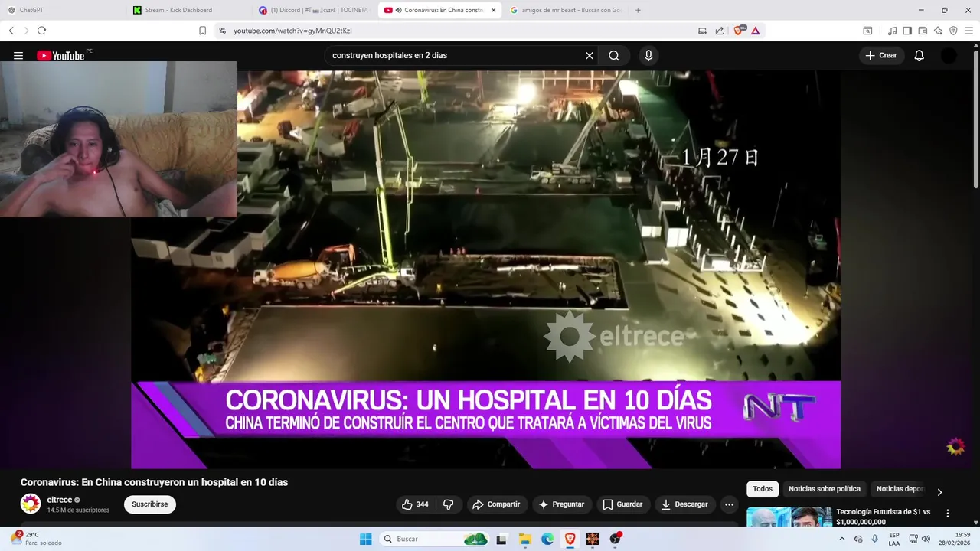
Task: Open the Brave main menu
Action: [x=969, y=31]
